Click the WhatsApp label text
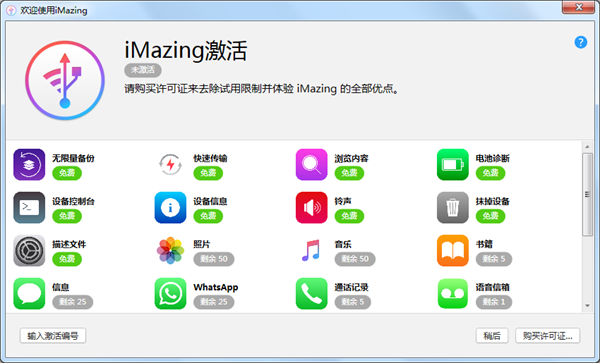Image resolution: width=600 pixels, height=363 pixels. (x=216, y=287)
